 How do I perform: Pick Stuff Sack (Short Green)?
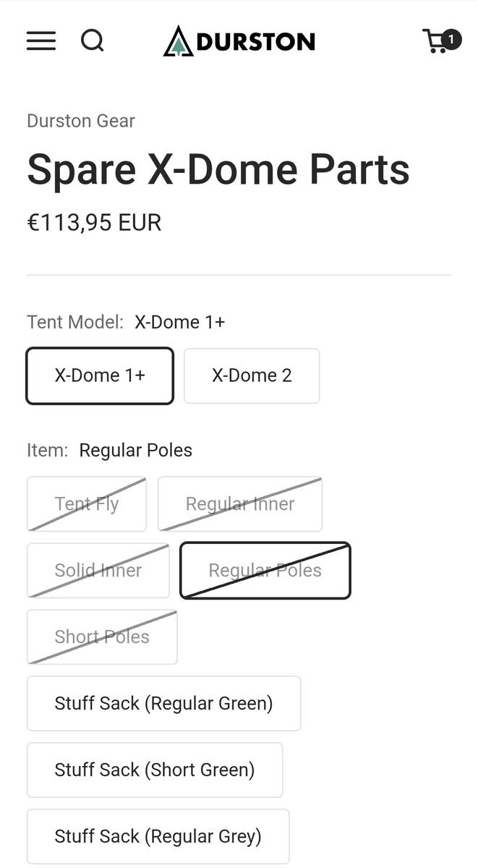(x=155, y=770)
